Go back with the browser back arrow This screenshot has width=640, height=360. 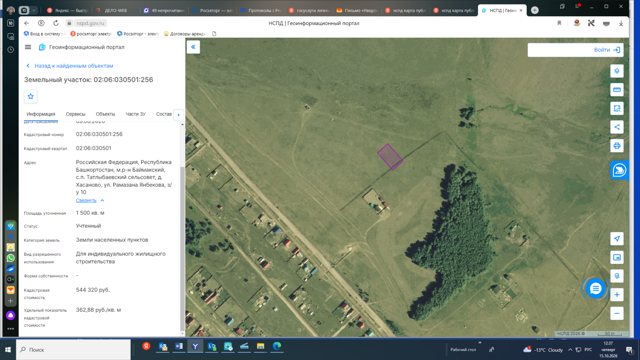(27, 23)
